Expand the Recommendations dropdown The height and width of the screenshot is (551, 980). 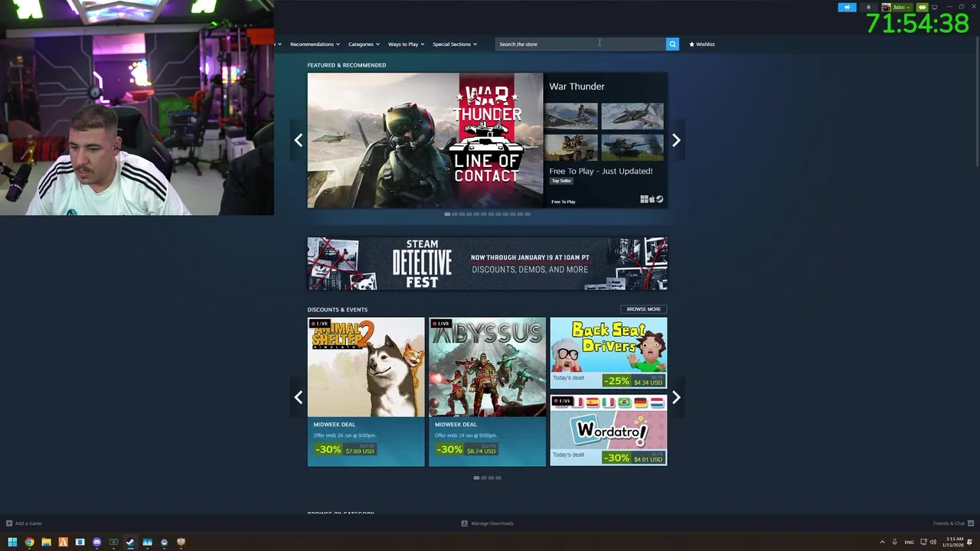[315, 44]
